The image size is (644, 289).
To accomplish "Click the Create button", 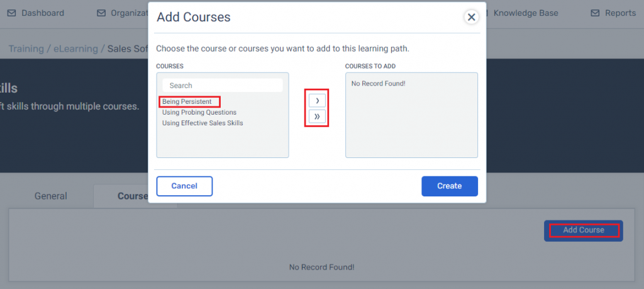I will (450, 186).
